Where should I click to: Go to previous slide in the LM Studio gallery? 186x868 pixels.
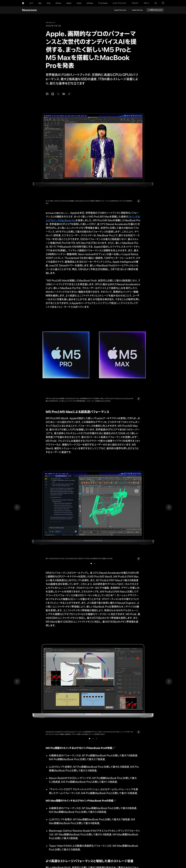point(17,507)
